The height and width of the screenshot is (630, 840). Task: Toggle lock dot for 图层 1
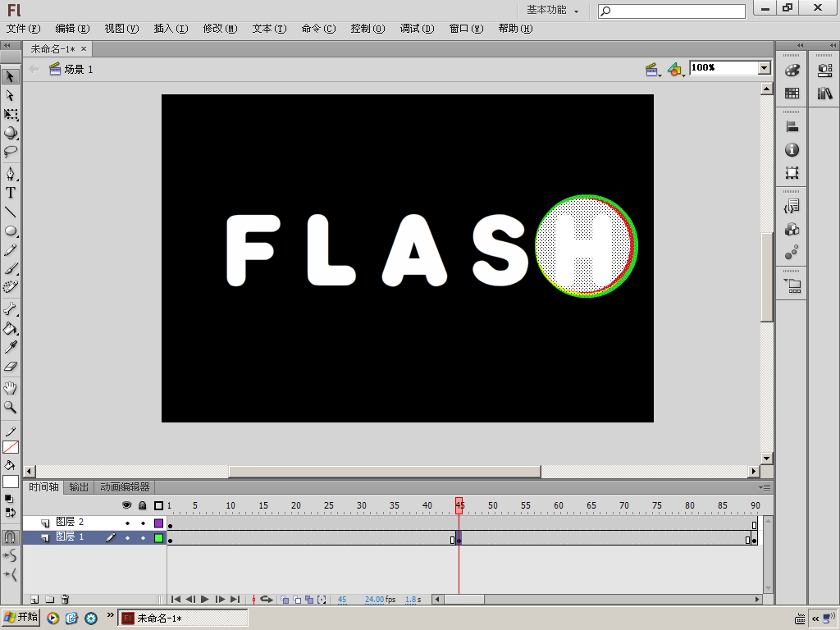tap(143, 538)
